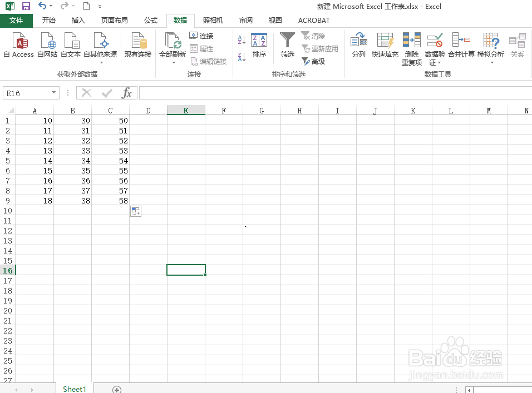Select all cells via corner triangle
The height and width of the screenshot is (393, 532).
click(11, 111)
